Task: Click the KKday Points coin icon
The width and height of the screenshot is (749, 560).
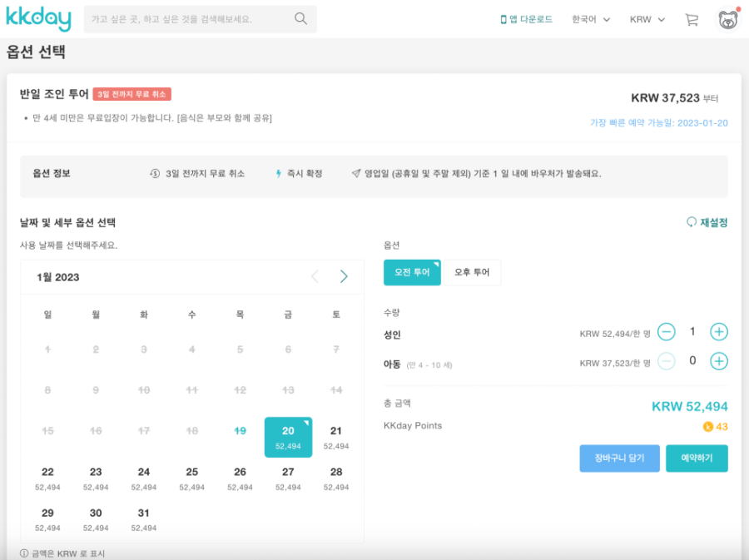Action: [707, 425]
